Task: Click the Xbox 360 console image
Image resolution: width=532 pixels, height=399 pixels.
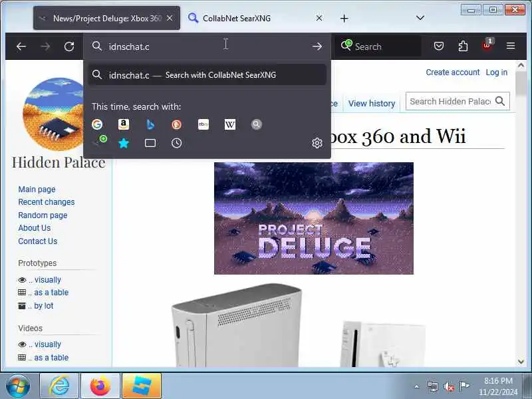Action: [x=237, y=326]
